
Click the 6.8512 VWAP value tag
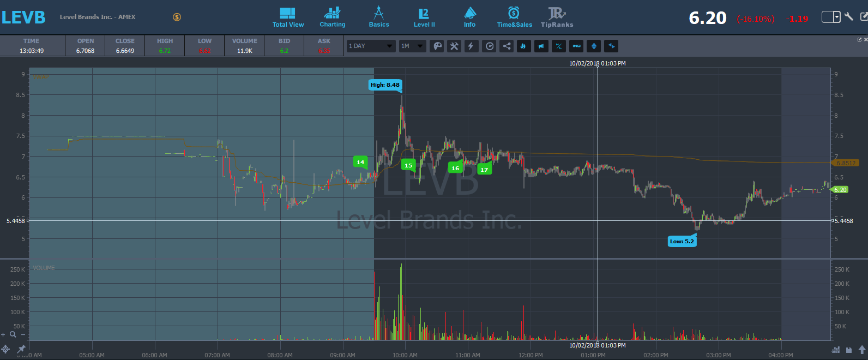point(846,163)
